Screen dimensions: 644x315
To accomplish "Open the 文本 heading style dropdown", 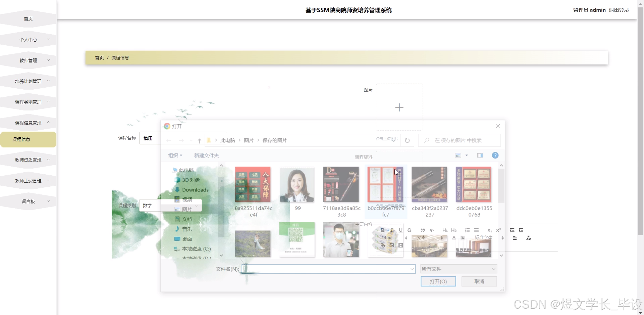I will click(x=430, y=238).
